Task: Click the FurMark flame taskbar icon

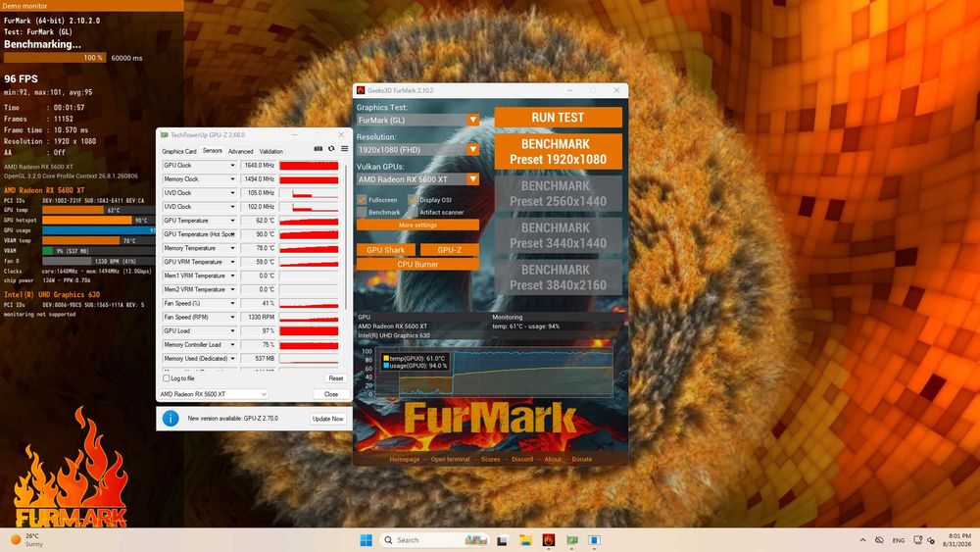Action: click(549, 540)
